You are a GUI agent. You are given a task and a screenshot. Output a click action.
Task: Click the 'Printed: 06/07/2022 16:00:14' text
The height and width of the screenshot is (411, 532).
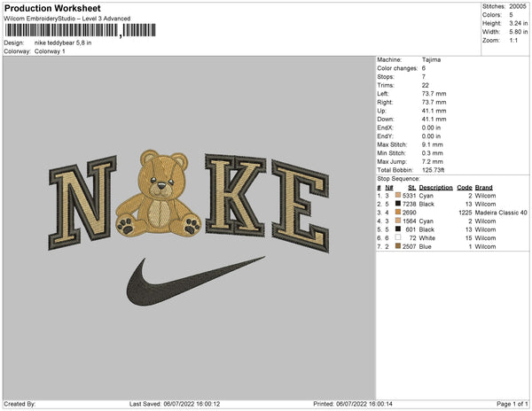click(353, 404)
